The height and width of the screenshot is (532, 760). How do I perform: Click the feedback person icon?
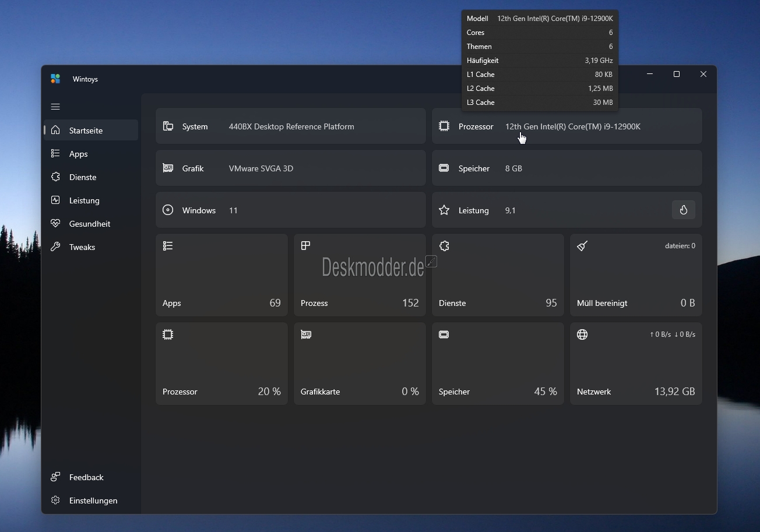pyautogui.click(x=55, y=477)
